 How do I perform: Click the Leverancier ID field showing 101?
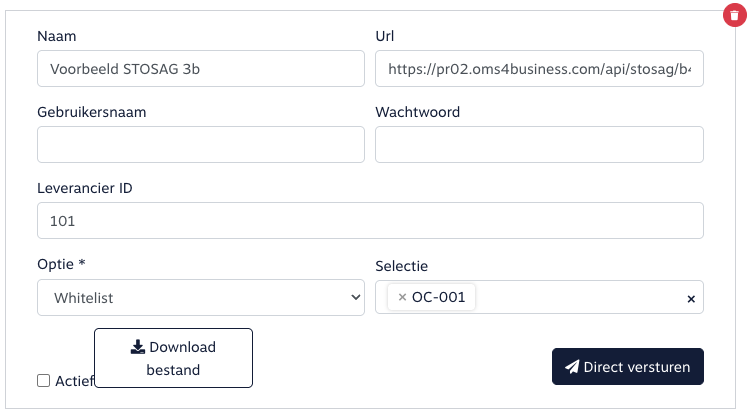370,221
